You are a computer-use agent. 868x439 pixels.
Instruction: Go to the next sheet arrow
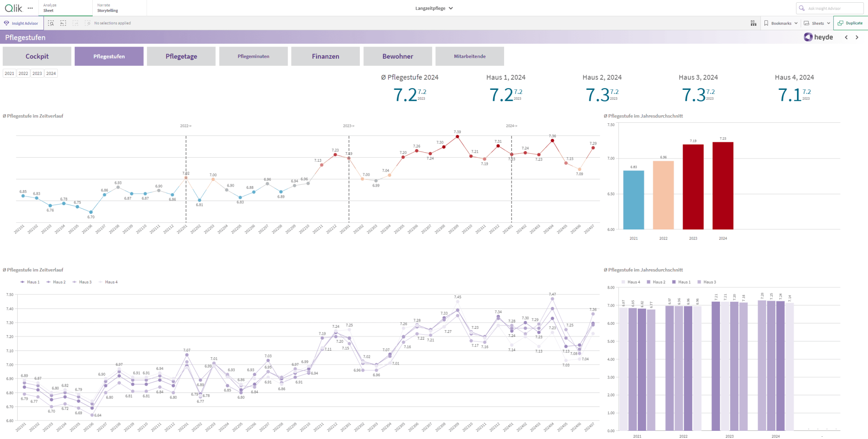pos(857,37)
